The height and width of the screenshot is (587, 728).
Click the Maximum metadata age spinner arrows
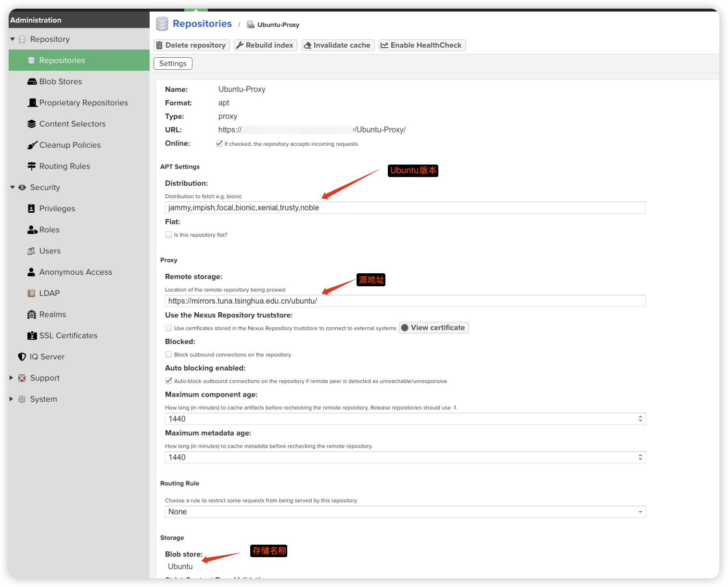coord(640,458)
